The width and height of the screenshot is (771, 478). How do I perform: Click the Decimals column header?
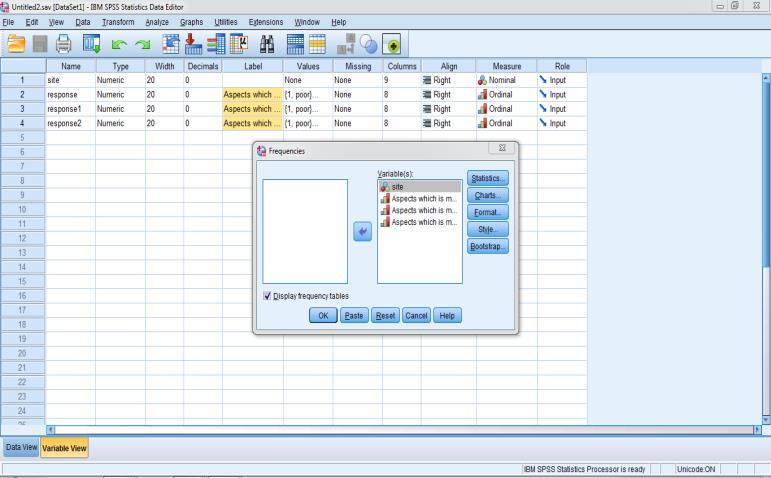[203, 66]
